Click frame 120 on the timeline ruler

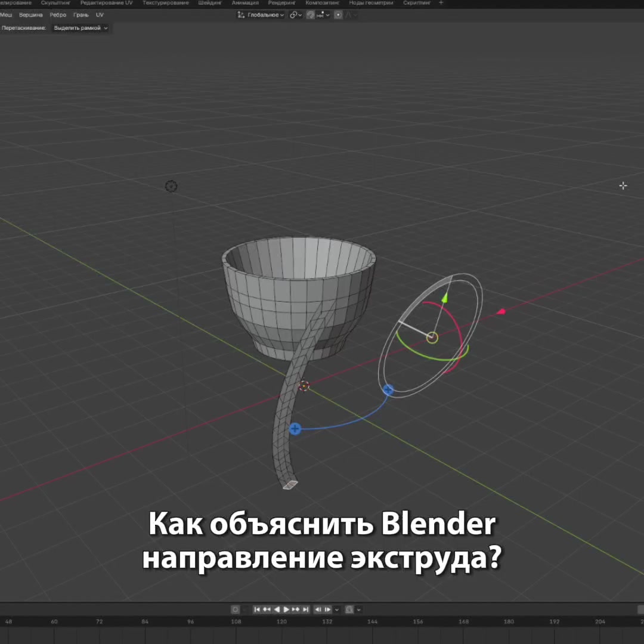point(281,622)
